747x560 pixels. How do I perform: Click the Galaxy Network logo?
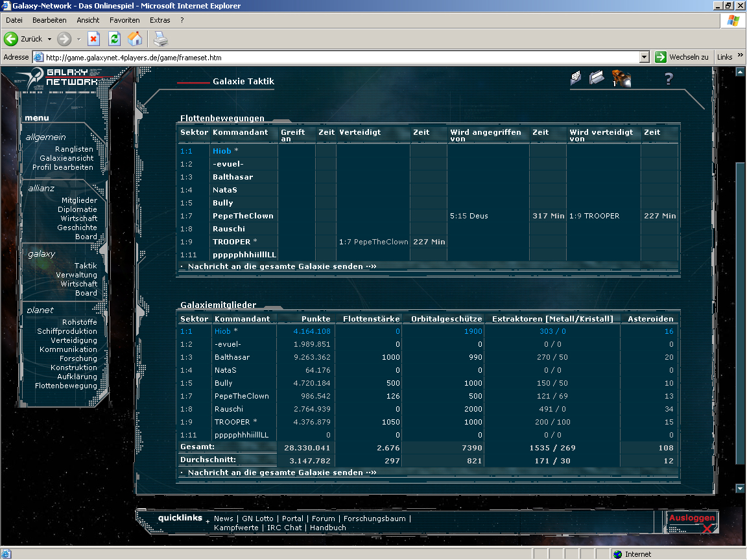pyautogui.click(x=65, y=76)
